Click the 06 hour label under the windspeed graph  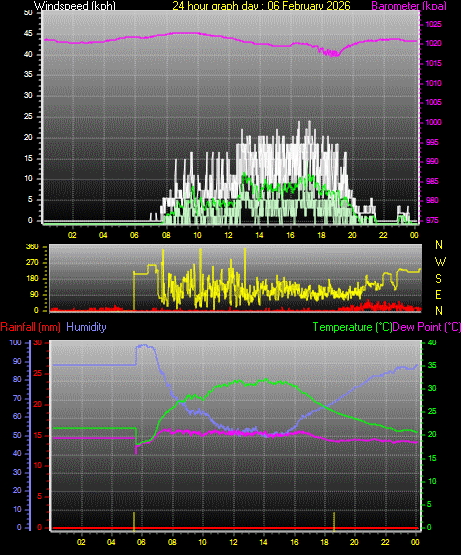(134, 235)
